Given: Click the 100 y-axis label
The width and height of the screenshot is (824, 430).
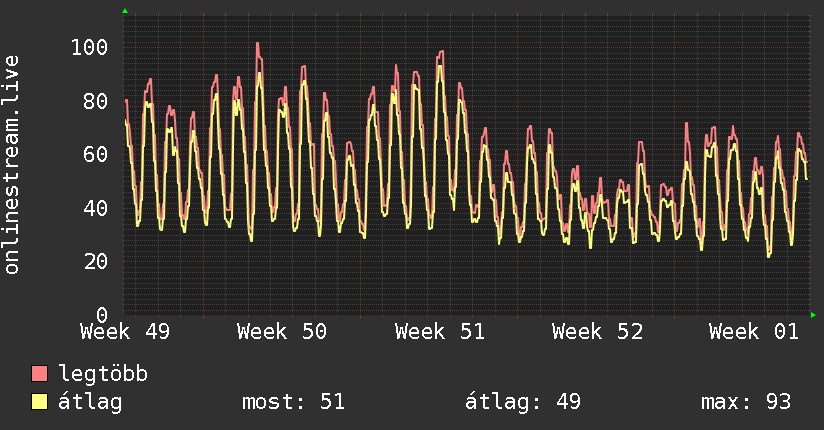Looking at the screenshot, I should coord(89,48).
